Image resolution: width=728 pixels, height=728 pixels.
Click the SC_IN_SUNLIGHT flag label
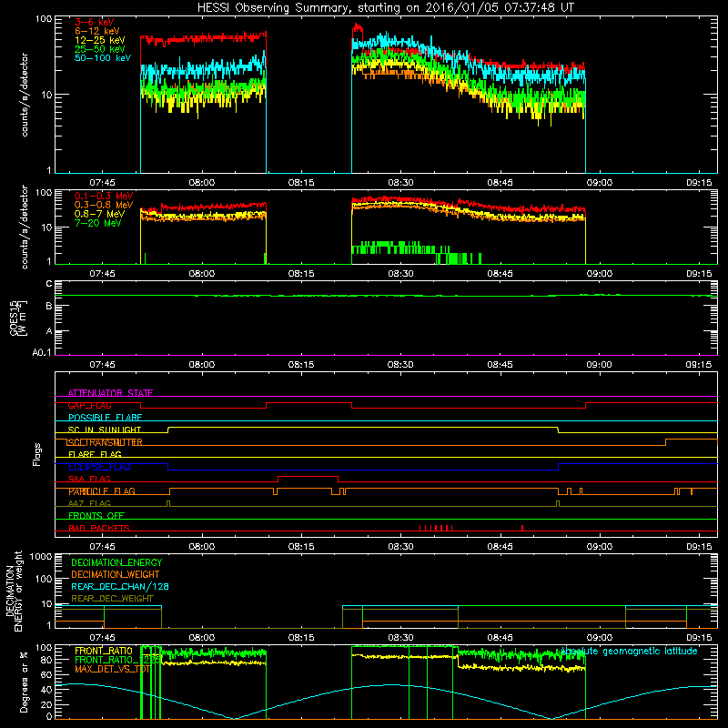(x=105, y=430)
